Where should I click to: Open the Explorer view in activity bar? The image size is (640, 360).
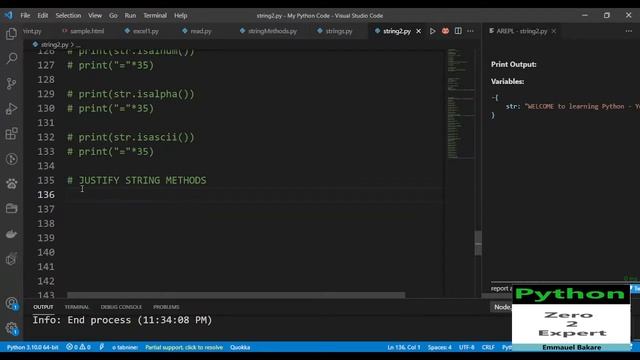tap(11, 33)
